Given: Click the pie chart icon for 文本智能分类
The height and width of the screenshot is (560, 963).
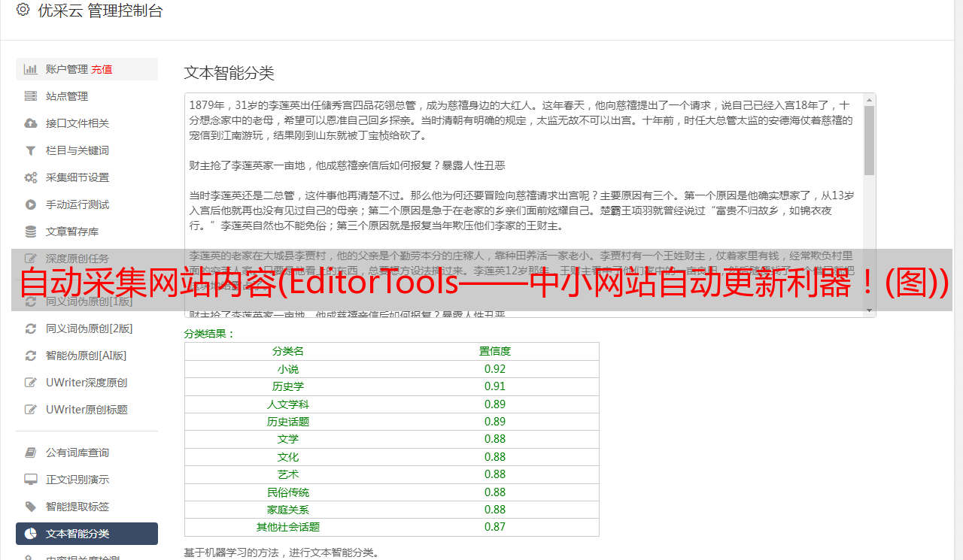Looking at the screenshot, I should tap(31, 534).
